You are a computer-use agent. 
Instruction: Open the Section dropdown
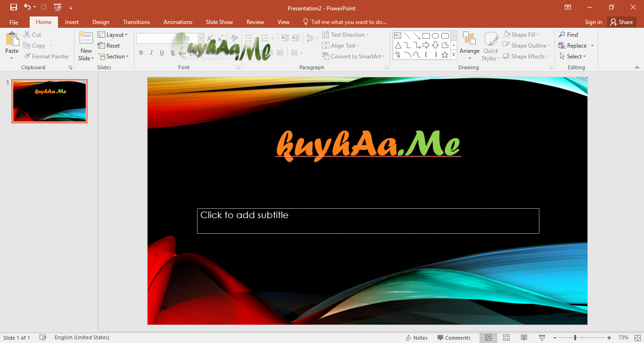click(113, 56)
